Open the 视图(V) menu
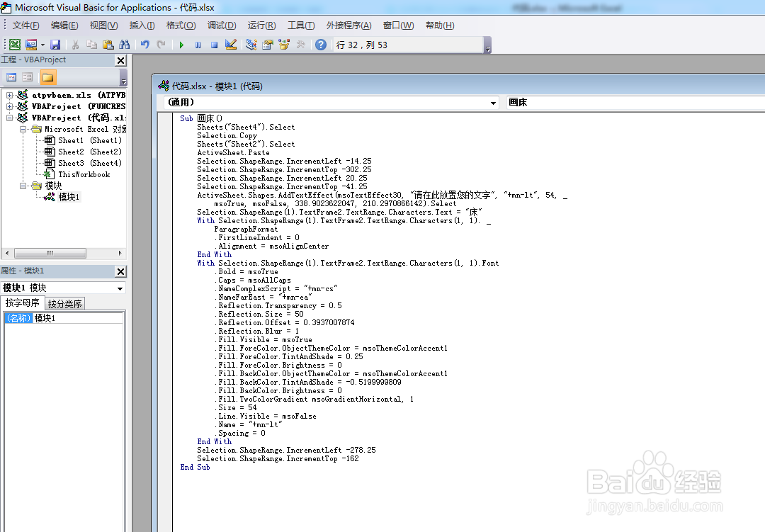The width and height of the screenshot is (765, 532). (x=103, y=26)
